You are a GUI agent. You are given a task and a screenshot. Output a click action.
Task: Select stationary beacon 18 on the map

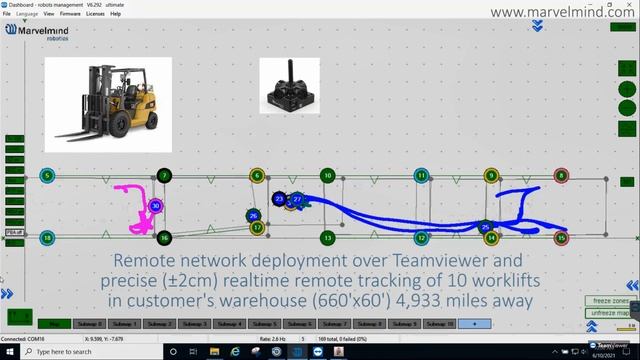pos(47,238)
